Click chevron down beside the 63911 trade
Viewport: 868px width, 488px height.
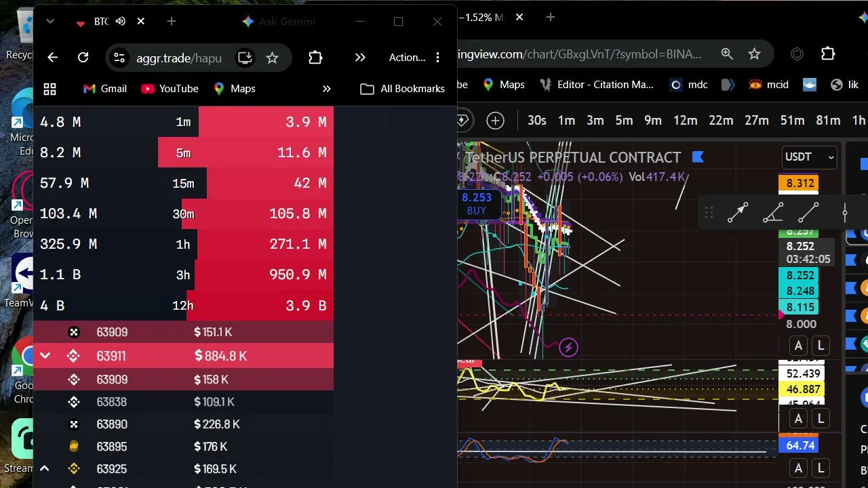point(45,356)
